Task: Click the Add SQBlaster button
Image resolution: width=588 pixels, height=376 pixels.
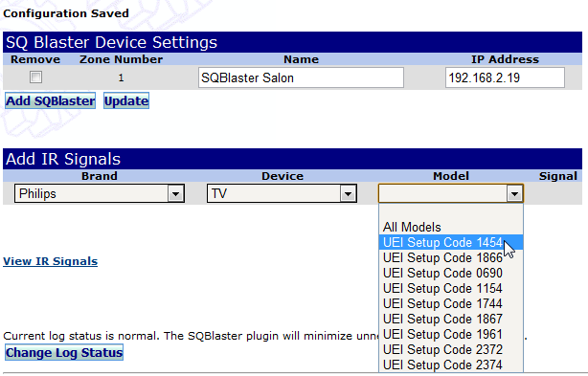Action: click(50, 100)
